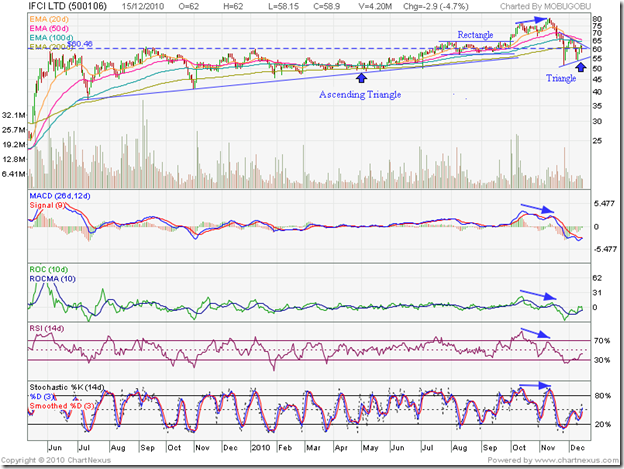This screenshot has width=624, height=469.
Task: Click the 70% RSI axis label
Action: [602, 341]
